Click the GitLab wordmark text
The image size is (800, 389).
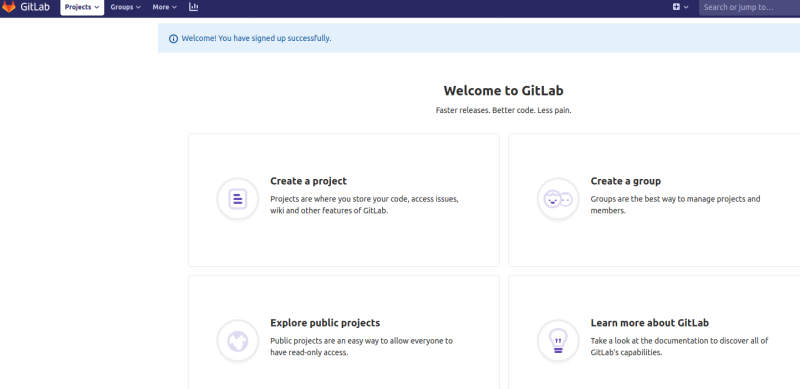tap(35, 7)
